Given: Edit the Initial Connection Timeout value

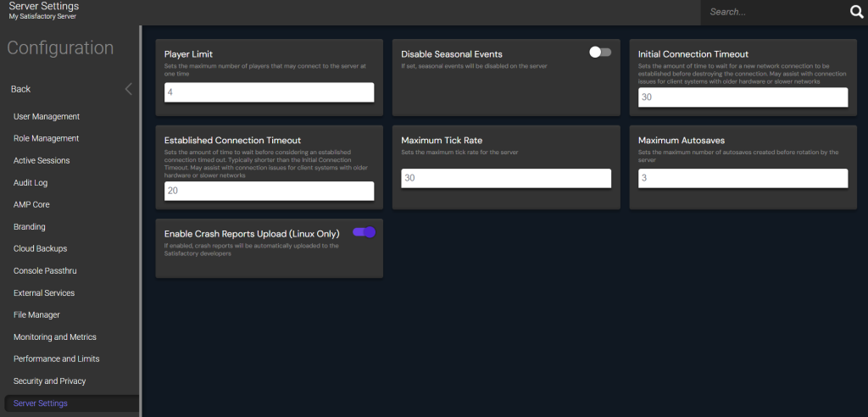Looking at the screenshot, I should point(743,97).
